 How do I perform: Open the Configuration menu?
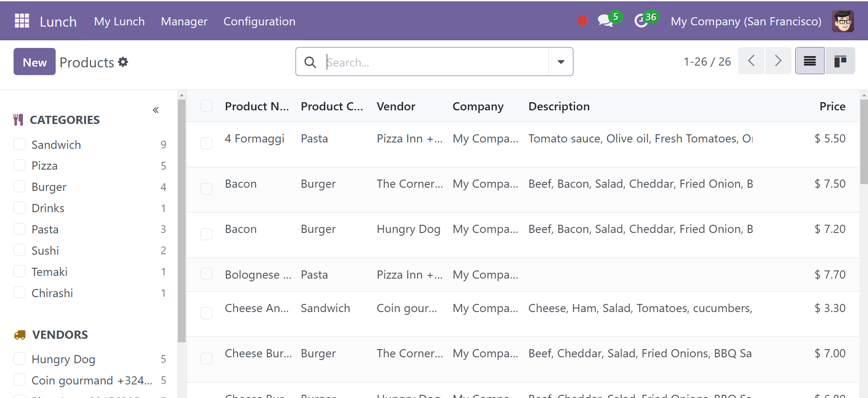coord(259,21)
